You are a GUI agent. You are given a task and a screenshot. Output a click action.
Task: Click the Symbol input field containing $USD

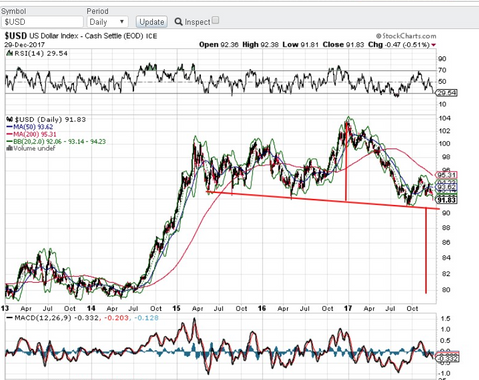coord(42,22)
